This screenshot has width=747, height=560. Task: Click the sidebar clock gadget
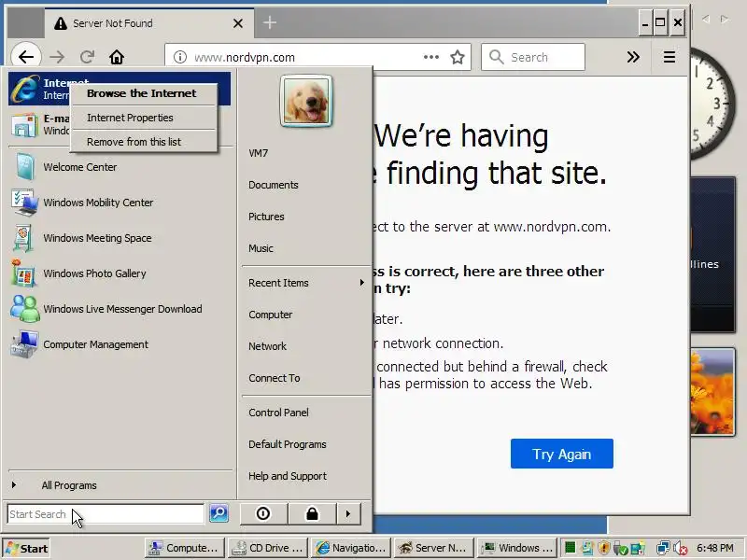click(712, 104)
